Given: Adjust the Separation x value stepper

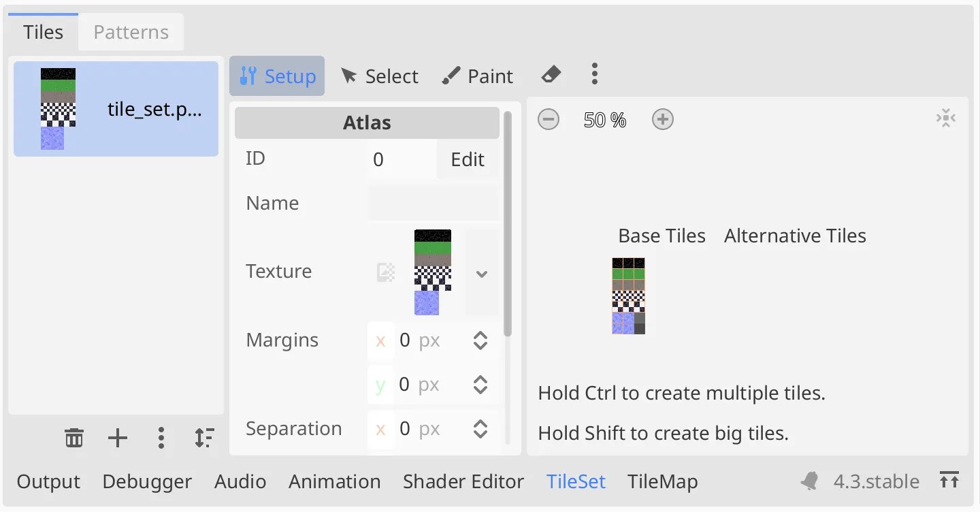Looking at the screenshot, I should (480, 429).
